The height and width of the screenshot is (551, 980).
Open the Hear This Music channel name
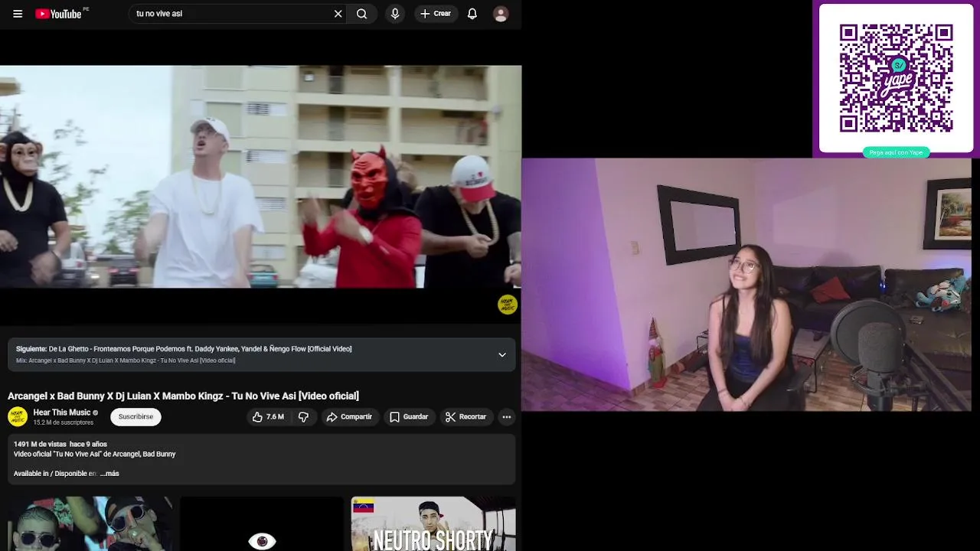coord(62,412)
